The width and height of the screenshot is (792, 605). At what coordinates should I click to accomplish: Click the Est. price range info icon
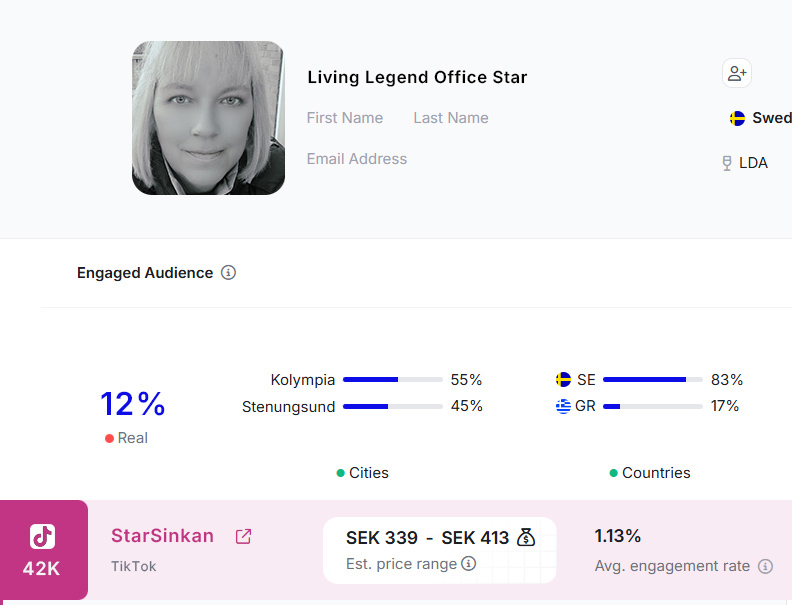click(x=468, y=564)
